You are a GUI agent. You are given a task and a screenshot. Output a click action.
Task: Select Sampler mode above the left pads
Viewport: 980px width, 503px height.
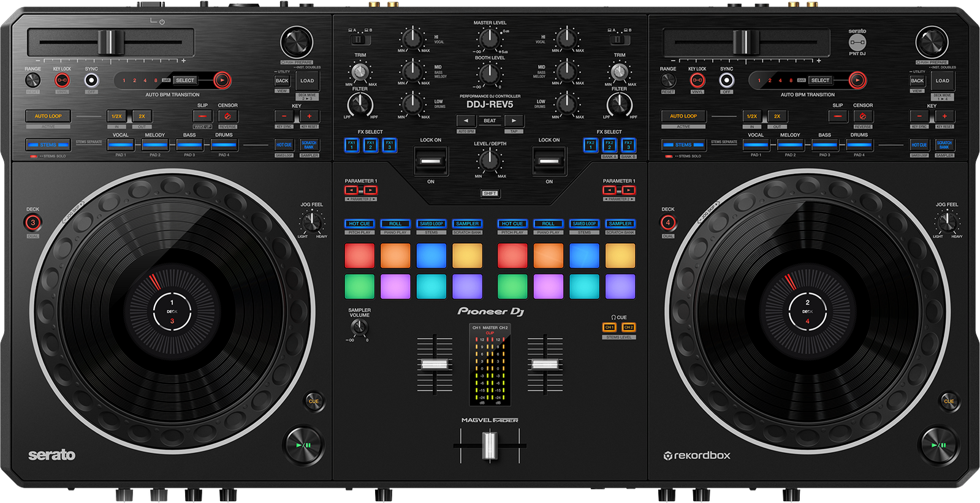pos(468,224)
